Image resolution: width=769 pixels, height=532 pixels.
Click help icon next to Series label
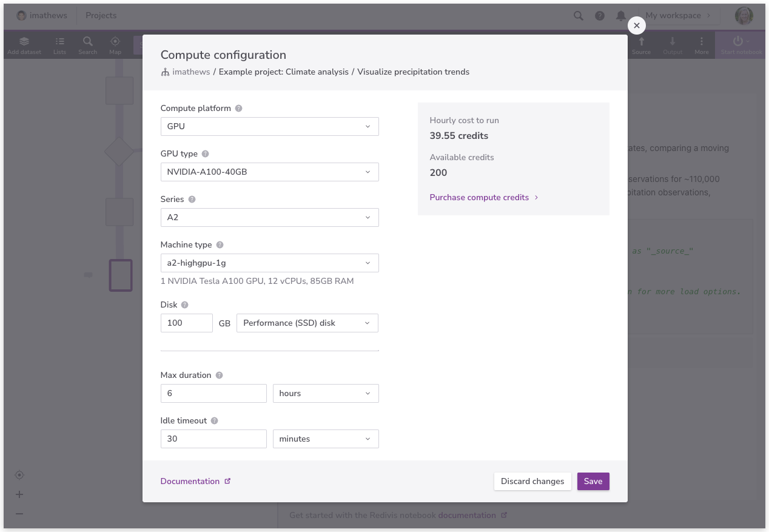(x=192, y=200)
